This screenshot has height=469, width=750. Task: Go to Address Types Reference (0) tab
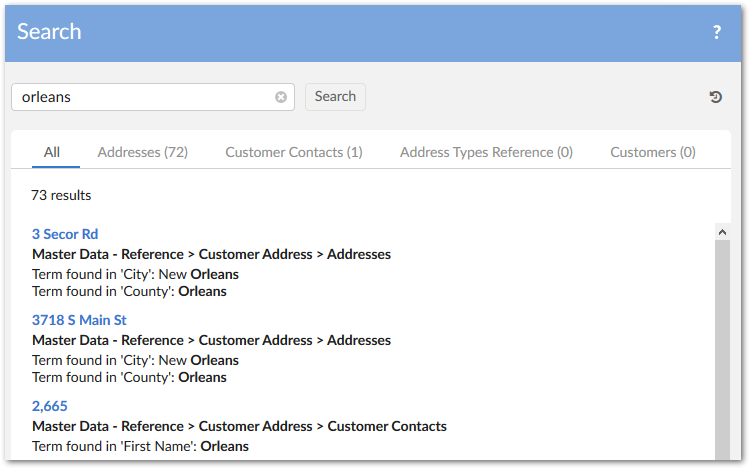tap(486, 152)
